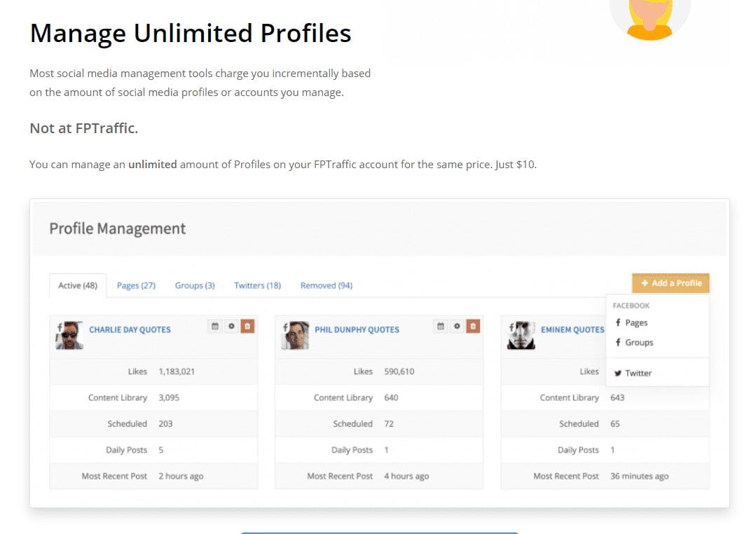This screenshot has width=756, height=534.
Task: Click Likes value 1,183,021
Action: click(177, 371)
